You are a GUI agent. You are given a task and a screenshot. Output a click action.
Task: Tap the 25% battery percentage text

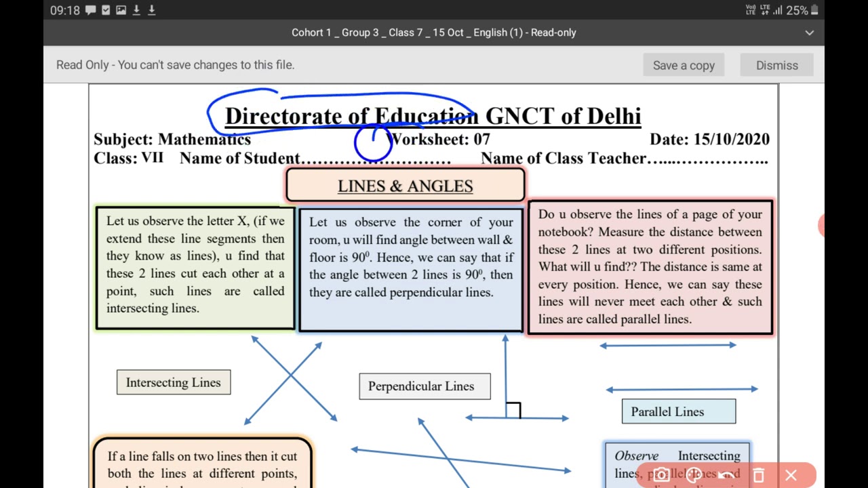(797, 10)
